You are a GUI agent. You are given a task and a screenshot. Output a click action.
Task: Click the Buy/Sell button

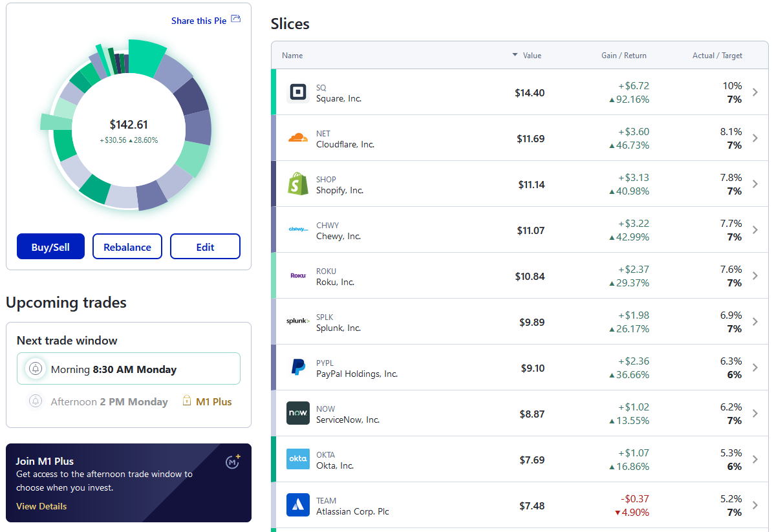51,246
